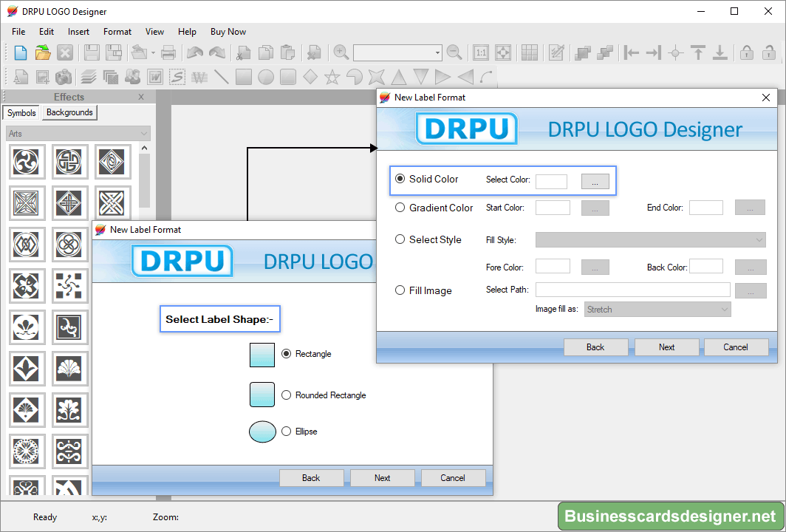The width and height of the screenshot is (786, 532).
Task: Click the cut scissors icon
Action: click(244, 52)
